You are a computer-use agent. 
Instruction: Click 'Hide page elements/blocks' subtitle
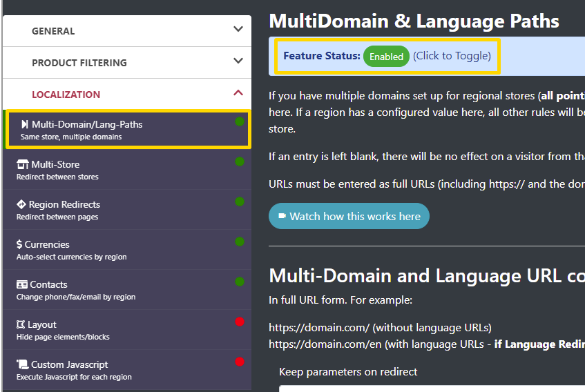point(63,337)
